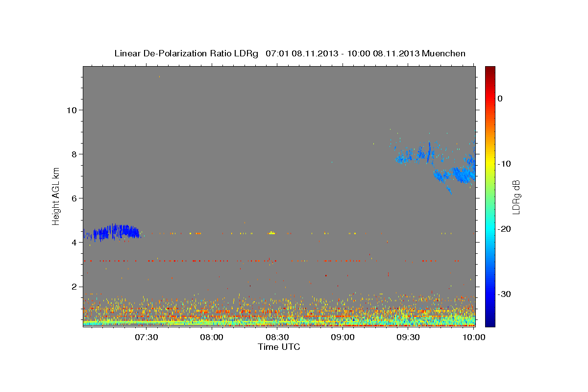Click the 09:00 time tick label

pos(343,338)
